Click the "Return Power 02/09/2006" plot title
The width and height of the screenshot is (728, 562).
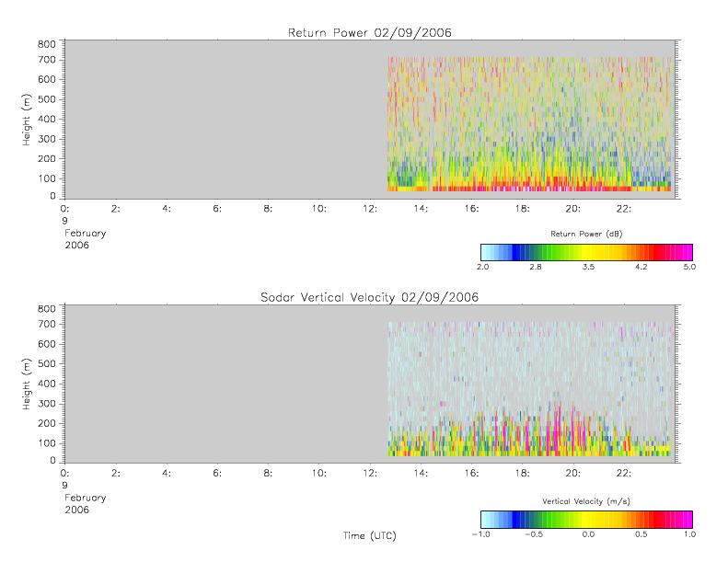pos(370,32)
